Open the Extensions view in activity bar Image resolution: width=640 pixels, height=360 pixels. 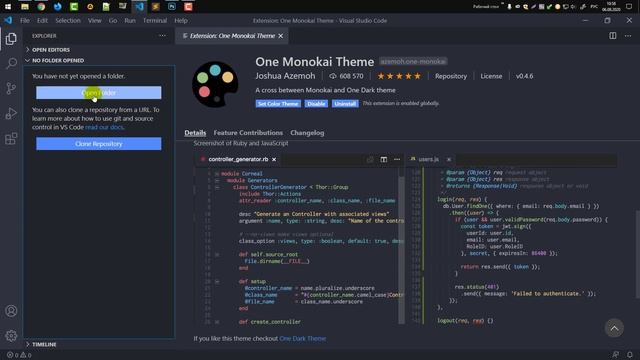11,138
